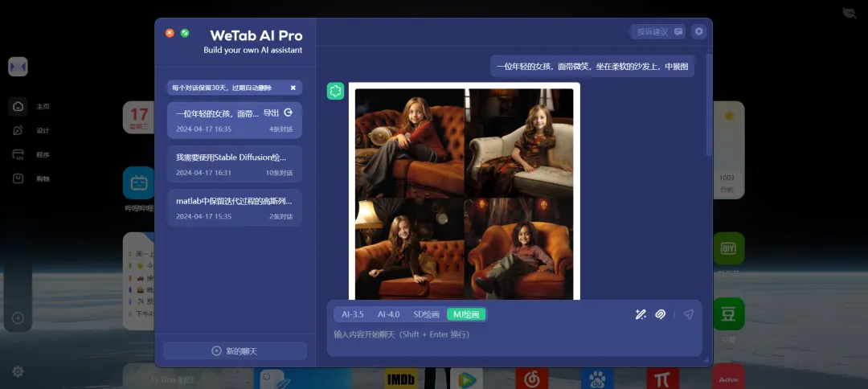Screen dimensions: 868x389
Task: Open the π icon shortcut
Action: (x=662, y=379)
